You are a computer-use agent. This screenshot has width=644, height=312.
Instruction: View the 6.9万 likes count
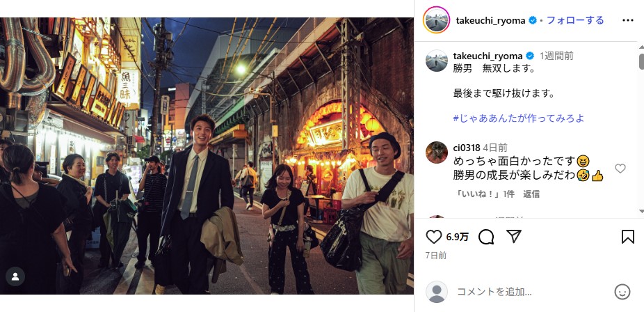click(x=457, y=237)
